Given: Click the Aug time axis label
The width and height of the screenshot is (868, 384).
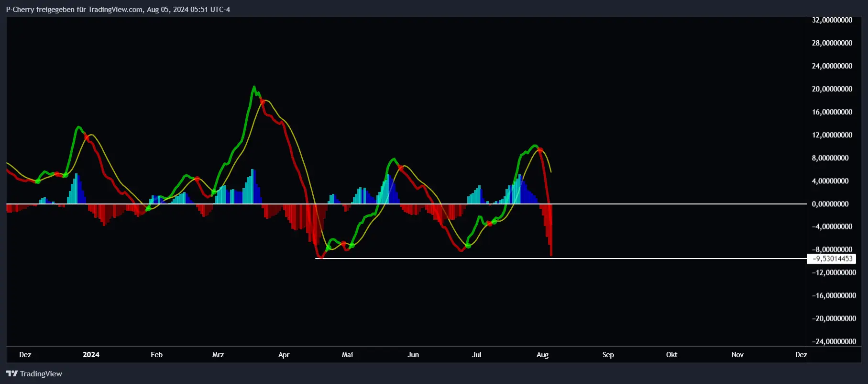Looking at the screenshot, I should pyautogui.click(x=542, y=355).
